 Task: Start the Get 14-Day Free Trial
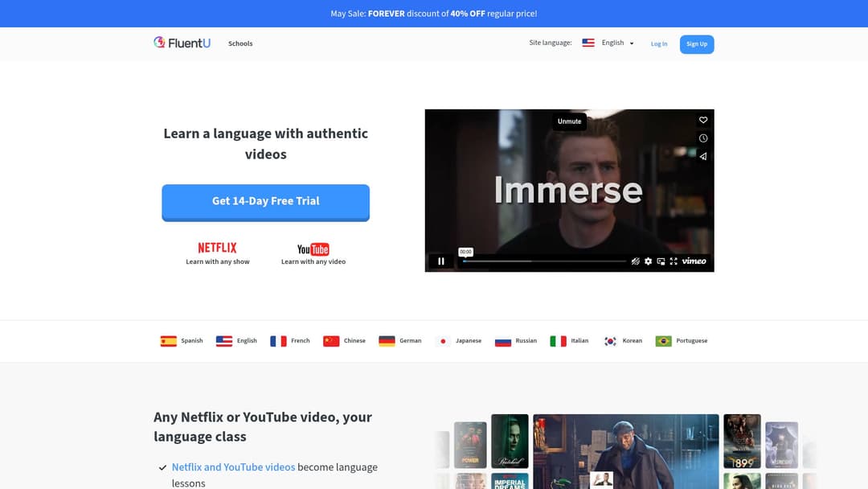(266, 202)
